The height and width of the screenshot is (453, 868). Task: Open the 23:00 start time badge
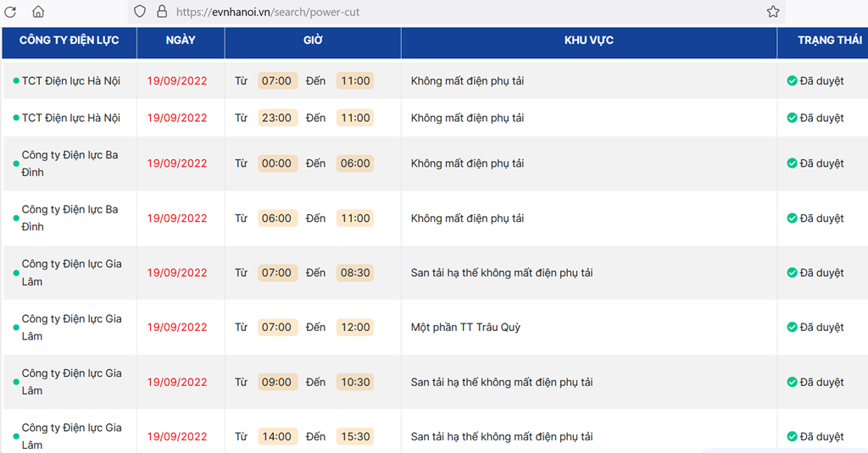(x=277, y=118)
